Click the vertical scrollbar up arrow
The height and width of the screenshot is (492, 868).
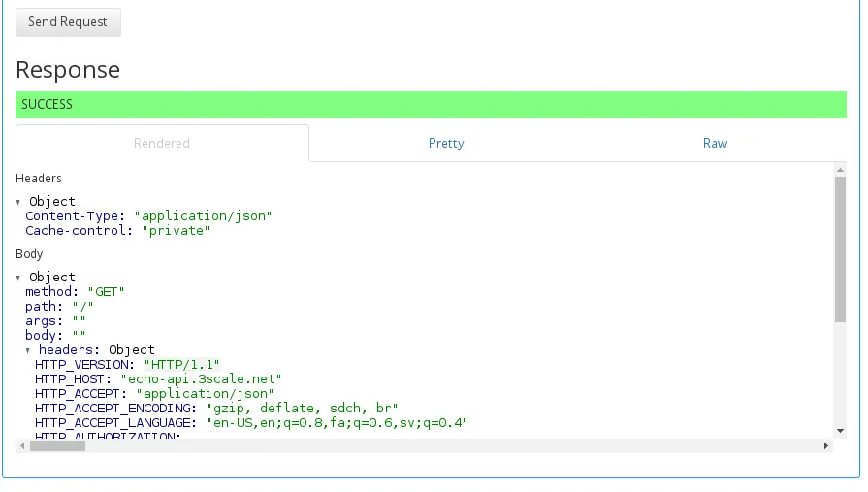tap(840, 170)
